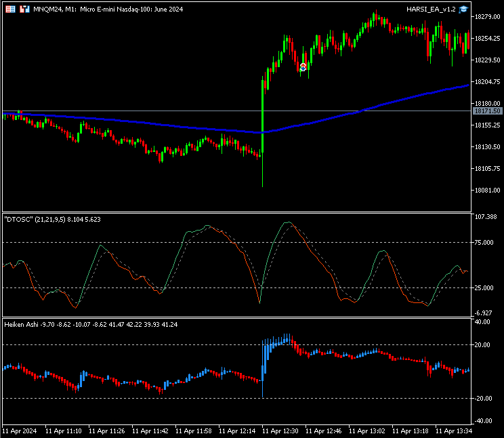
Task: Click the trade entry arrow marker on the chart
Action: tap(303, 67)
